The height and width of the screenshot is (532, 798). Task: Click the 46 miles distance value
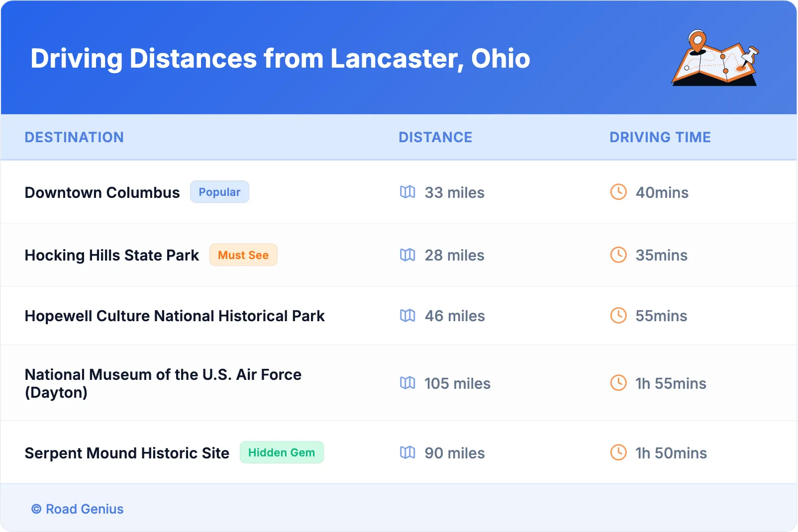tap(455, 316)
